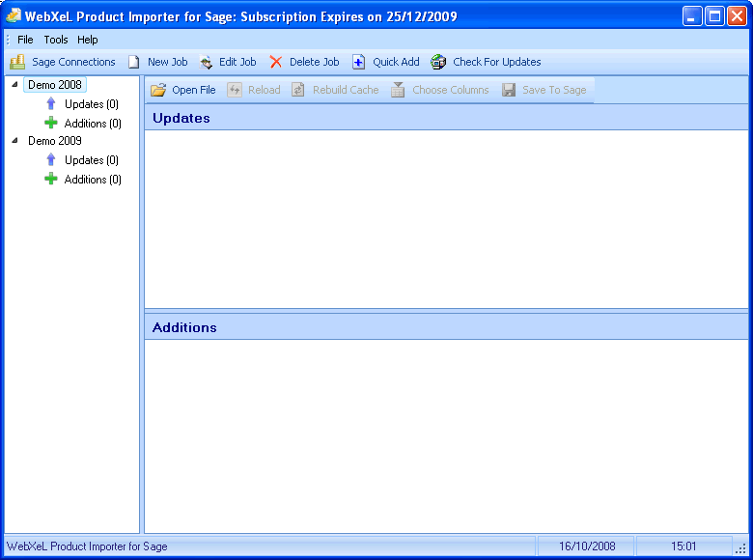The height and width of the screenshot is (560, 753).
Task: Click the Choose Columns icon
Action: tap(398, 90)
